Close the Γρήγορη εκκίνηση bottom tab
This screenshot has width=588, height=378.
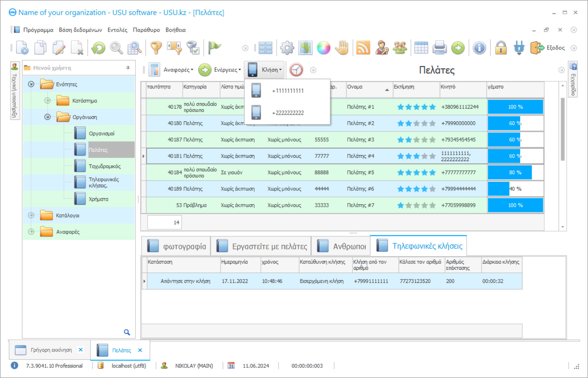(80, 350)
